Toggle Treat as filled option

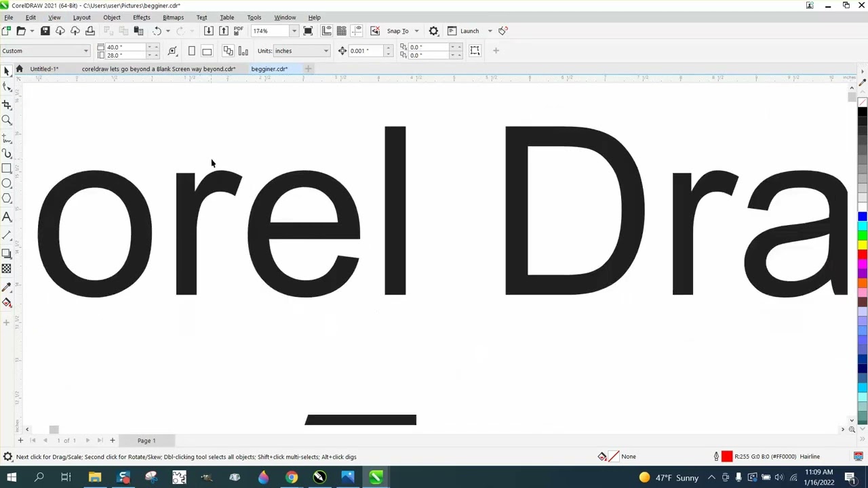click(475, 51)
